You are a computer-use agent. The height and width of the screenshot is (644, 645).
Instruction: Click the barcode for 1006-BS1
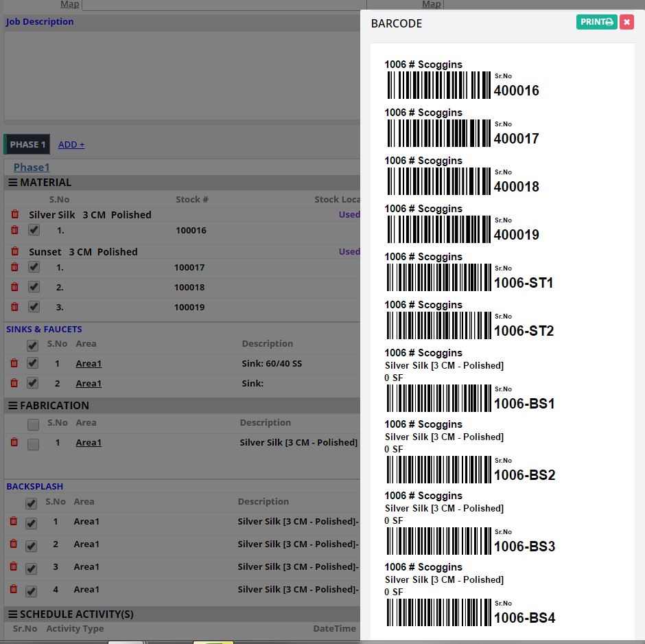tap(438, 398)
